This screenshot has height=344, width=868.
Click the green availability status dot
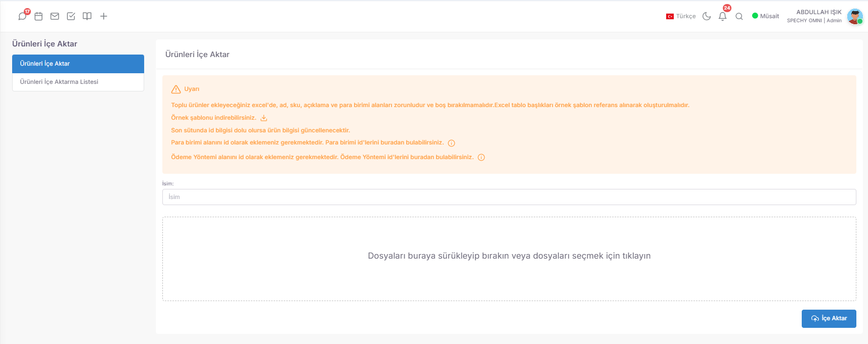click(755, 16)
